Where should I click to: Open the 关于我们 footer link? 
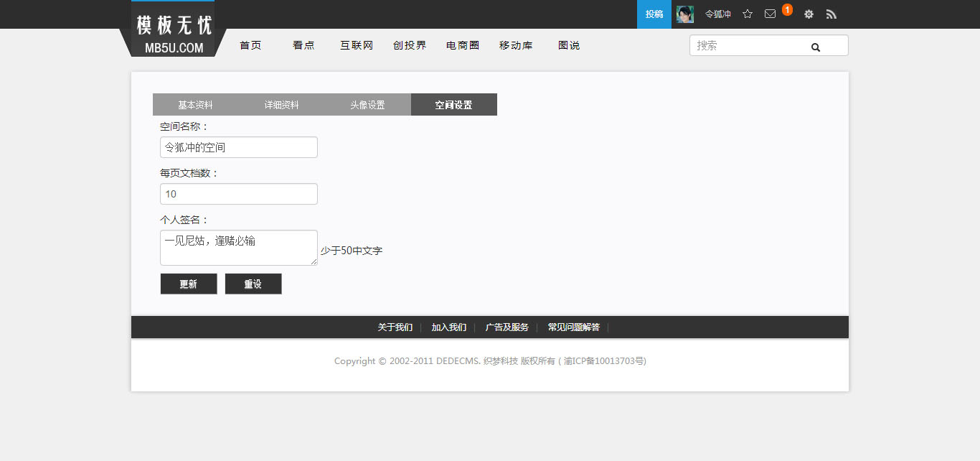[395, 327]
